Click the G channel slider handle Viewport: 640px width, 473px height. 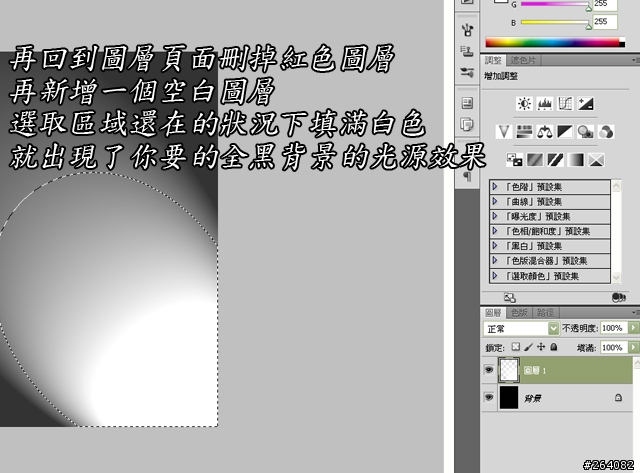[x=589, y=8]
